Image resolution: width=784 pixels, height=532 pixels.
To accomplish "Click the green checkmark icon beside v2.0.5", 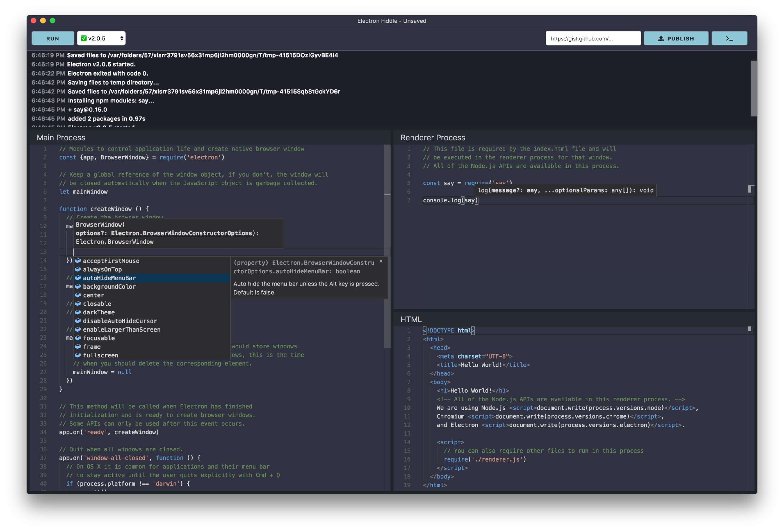I will tap(84, 38).
